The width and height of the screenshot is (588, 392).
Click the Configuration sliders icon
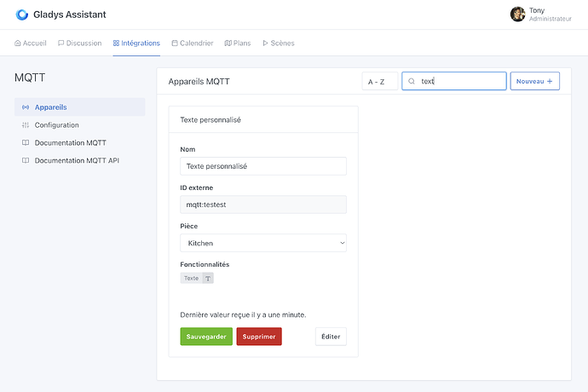(26, 125)
